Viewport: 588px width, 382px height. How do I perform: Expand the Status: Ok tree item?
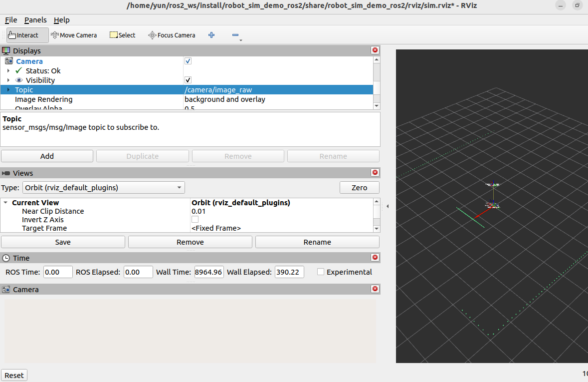(8, 70)
